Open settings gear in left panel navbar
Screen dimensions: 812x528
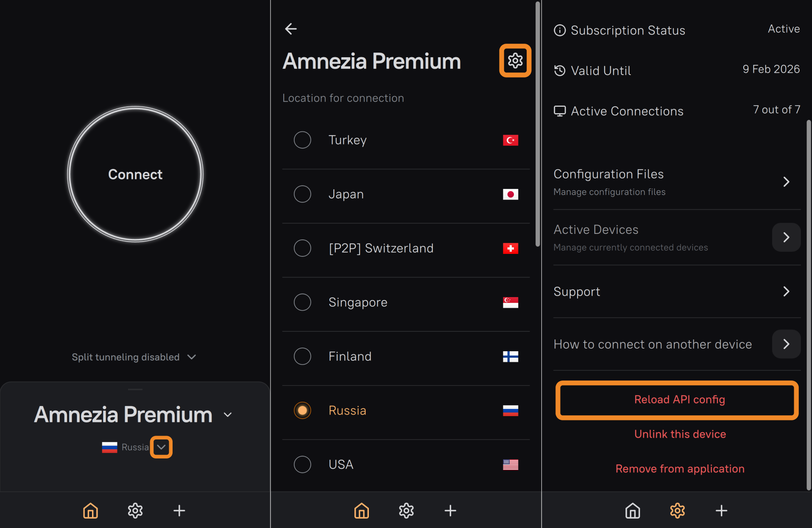tap(135, 511)
